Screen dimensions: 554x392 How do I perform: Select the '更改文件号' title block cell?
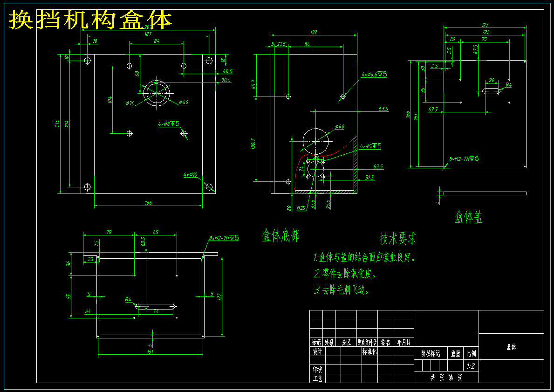(367, 342)
